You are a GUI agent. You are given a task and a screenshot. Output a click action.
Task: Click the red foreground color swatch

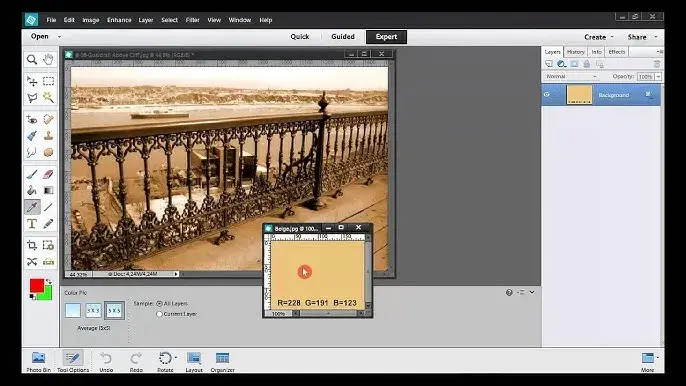tap(37, 285)
